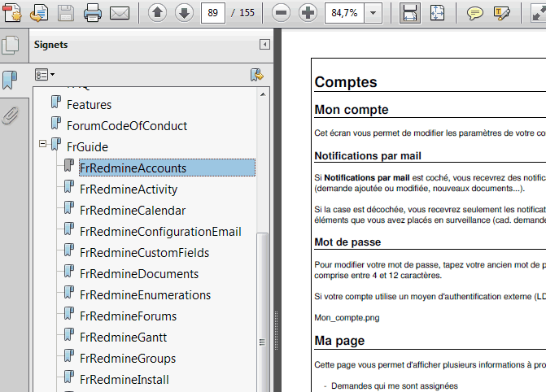Viewport: 546px width, 392px height.
Task: Click the Mot de passe heading
Action: click(x=347, y=242)
